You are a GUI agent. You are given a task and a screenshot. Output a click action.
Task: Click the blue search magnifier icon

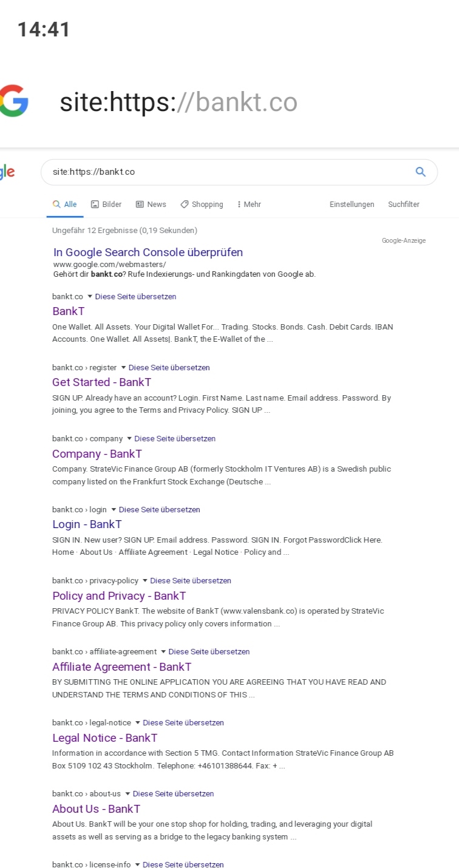(x=421, y=172)
